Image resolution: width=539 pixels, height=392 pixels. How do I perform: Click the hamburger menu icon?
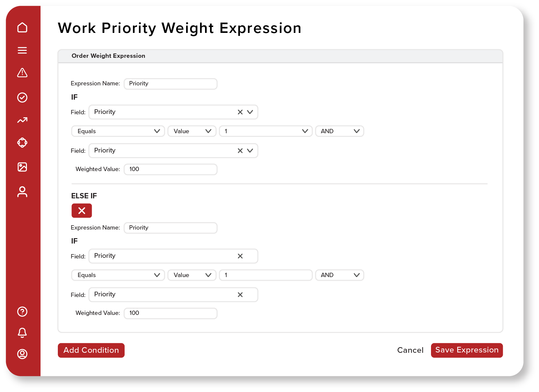click(22, 50)
